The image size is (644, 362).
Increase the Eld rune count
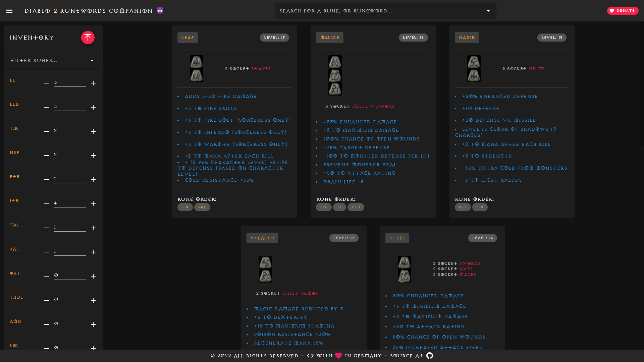[93, 107]
